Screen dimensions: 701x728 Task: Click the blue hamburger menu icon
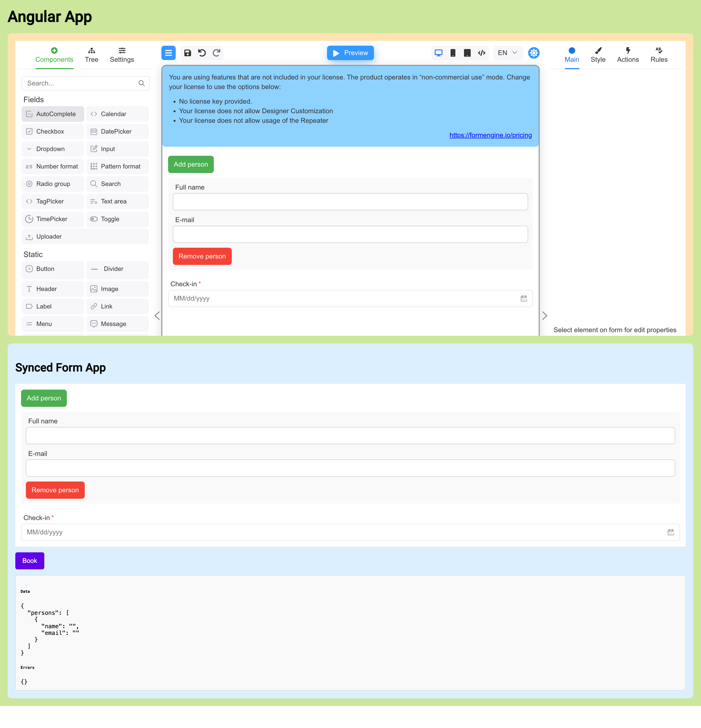(168, 53)
